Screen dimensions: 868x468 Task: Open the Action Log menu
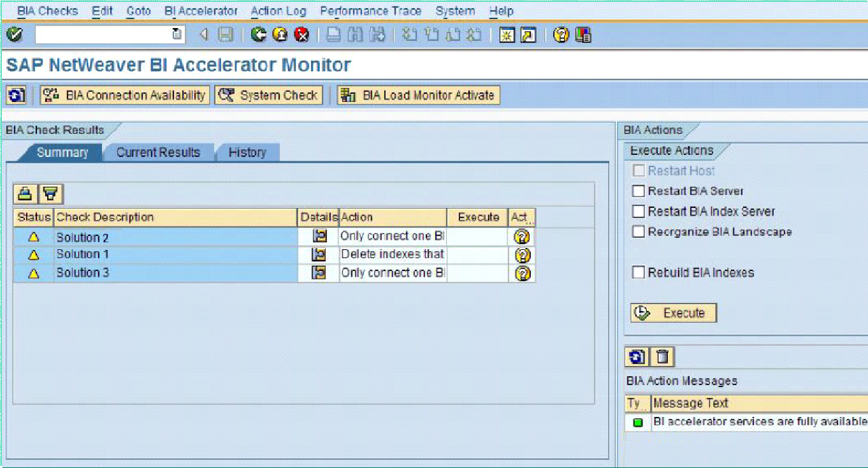click(278, 11)
